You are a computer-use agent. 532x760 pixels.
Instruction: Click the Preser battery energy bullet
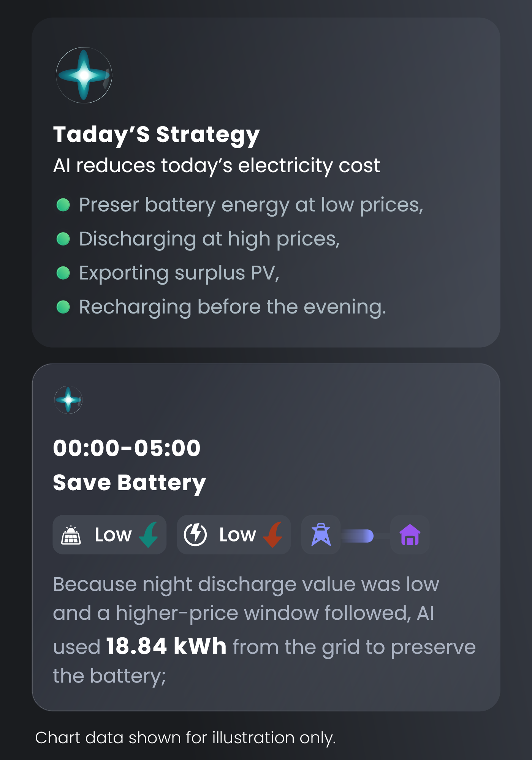[240, 205]
